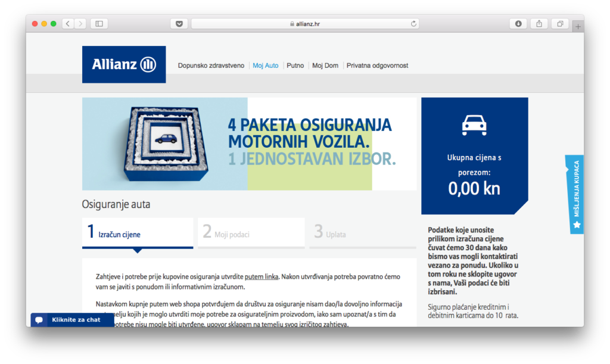The width and height of the screenshot is (610, 364).
Task: Open the Dopunsko zdravstveno menu item
Action: [211, 66]
